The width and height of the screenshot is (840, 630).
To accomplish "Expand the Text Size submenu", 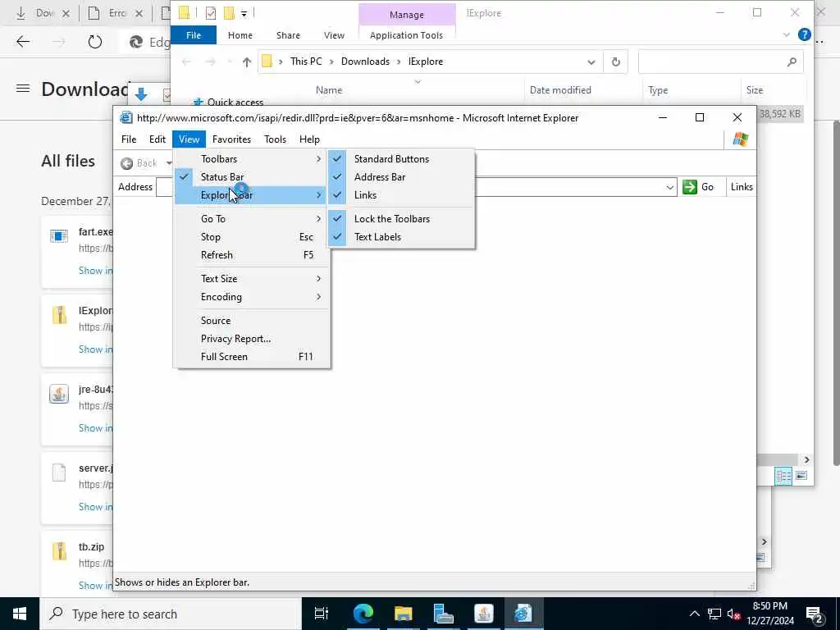I will (x=251, y=279).
